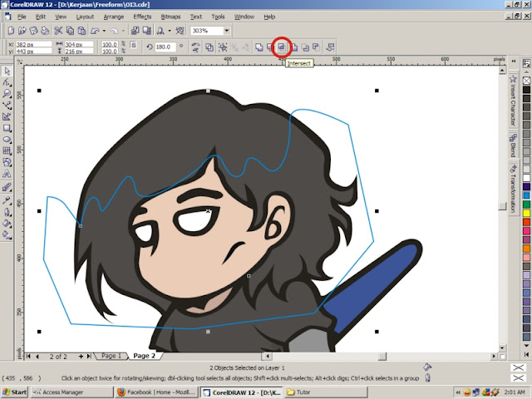Select the Eyedropper tool
Screen dimensions: 532x399
7,200
